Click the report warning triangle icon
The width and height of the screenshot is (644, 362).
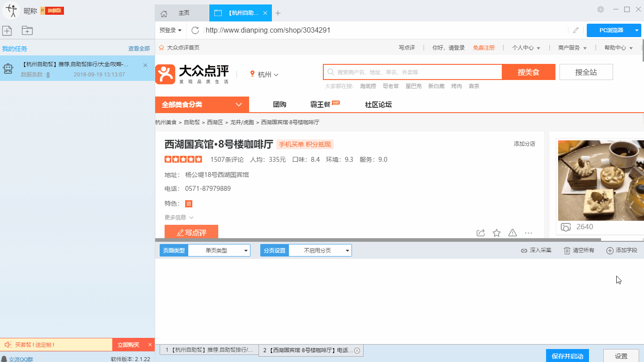[513, 233]
